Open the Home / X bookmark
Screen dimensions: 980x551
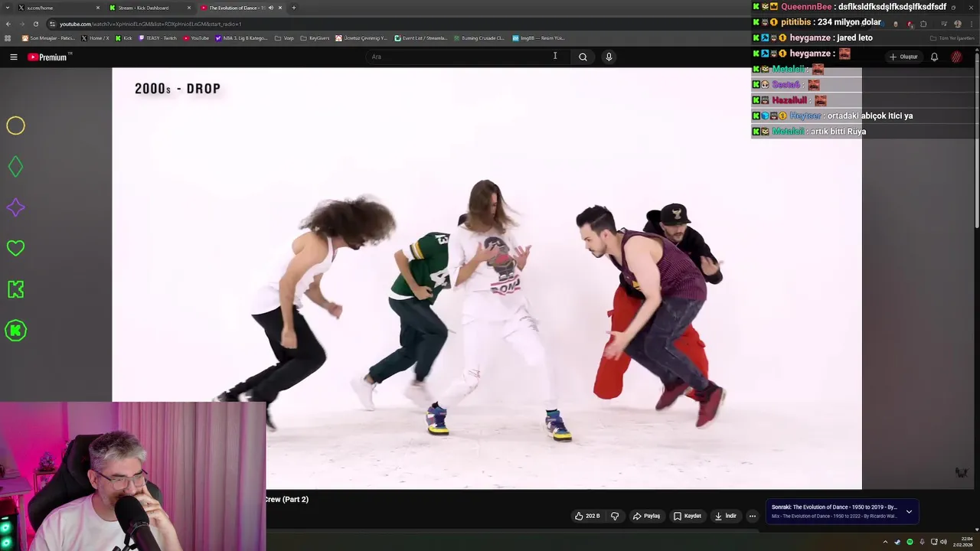[96, 37]
